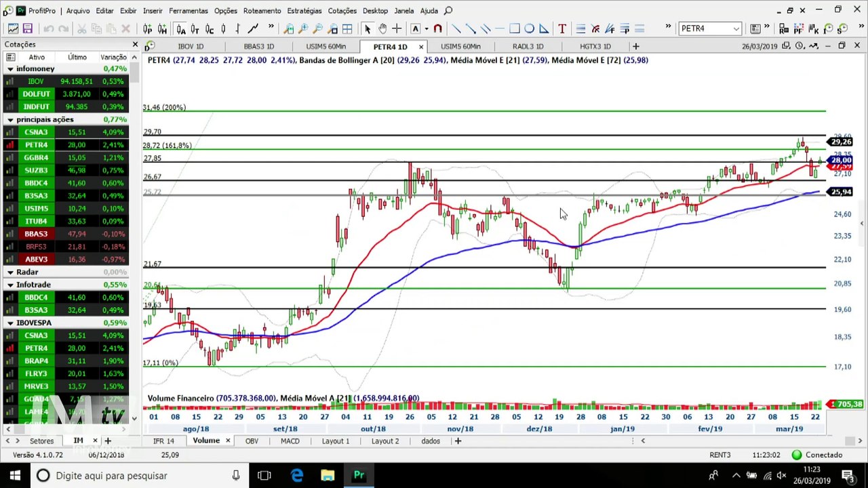This screenshot has height=488, width=868.
Task: Switch to the Layout 1 tab
Action: [x=336, y=441]
